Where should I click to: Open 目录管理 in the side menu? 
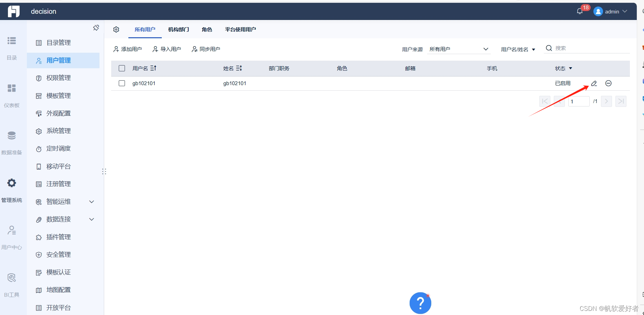63,43
